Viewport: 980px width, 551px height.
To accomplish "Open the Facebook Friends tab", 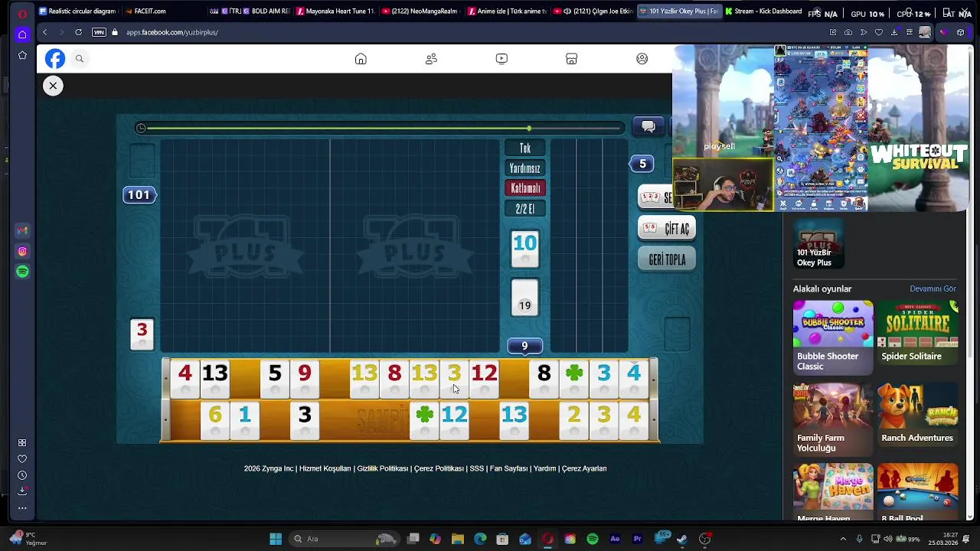I will tap(431, 59).
